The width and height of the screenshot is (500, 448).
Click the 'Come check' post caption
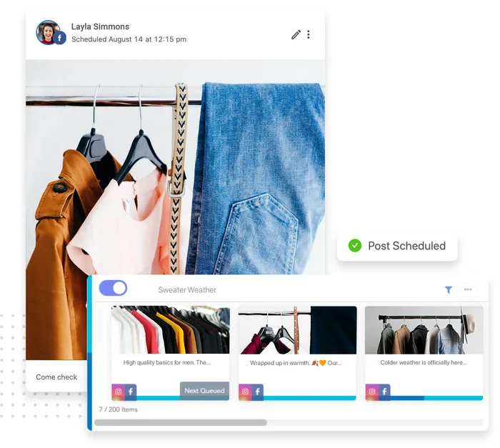56,377
